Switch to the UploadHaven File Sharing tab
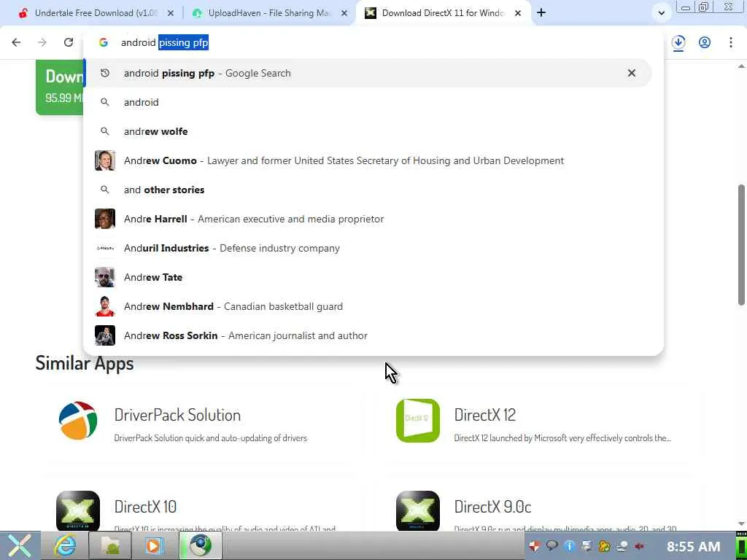The height and width of the screenshot is (560, 747). pyautogui.click(x=270, y=13)
